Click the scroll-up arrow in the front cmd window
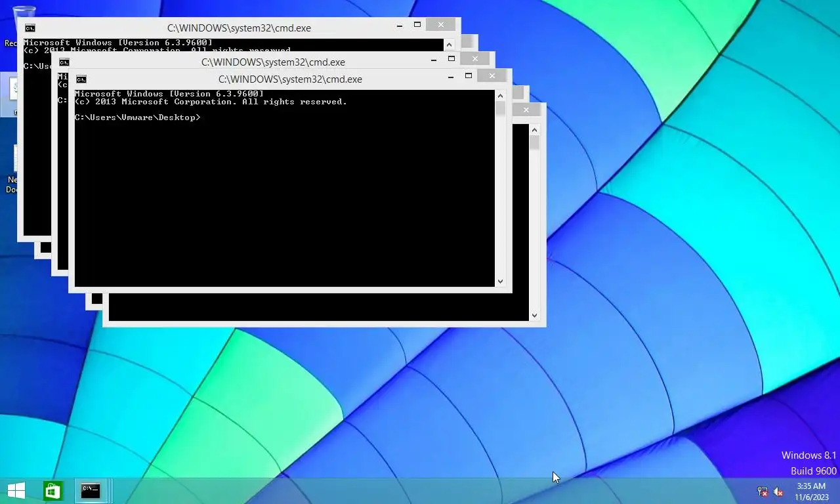 [500, 96]
